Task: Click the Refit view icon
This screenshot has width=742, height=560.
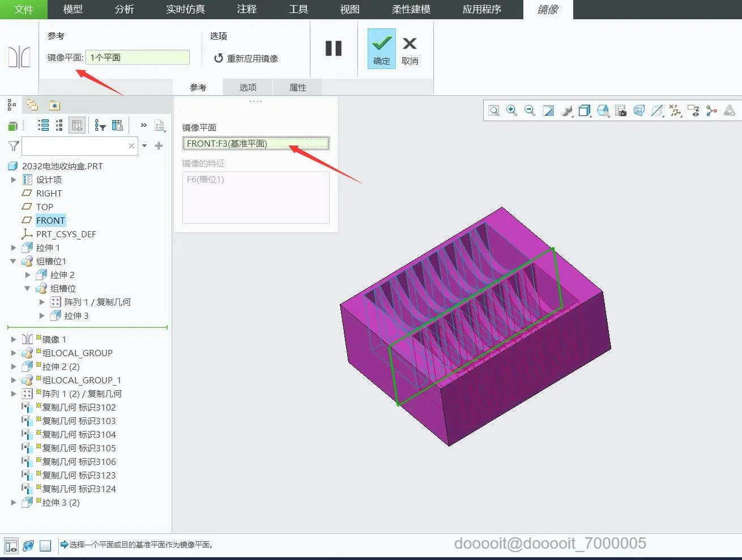Action: (494, 110)
